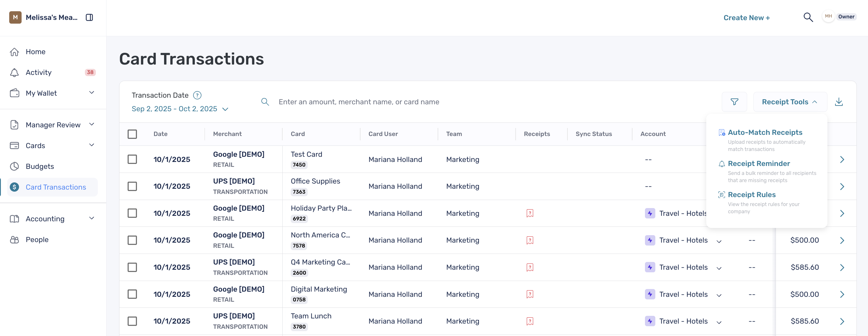Choose Auto-Match Receipts from Receipt Tools menu
Viewport: 868px width, 336px height.
[765, 133]
